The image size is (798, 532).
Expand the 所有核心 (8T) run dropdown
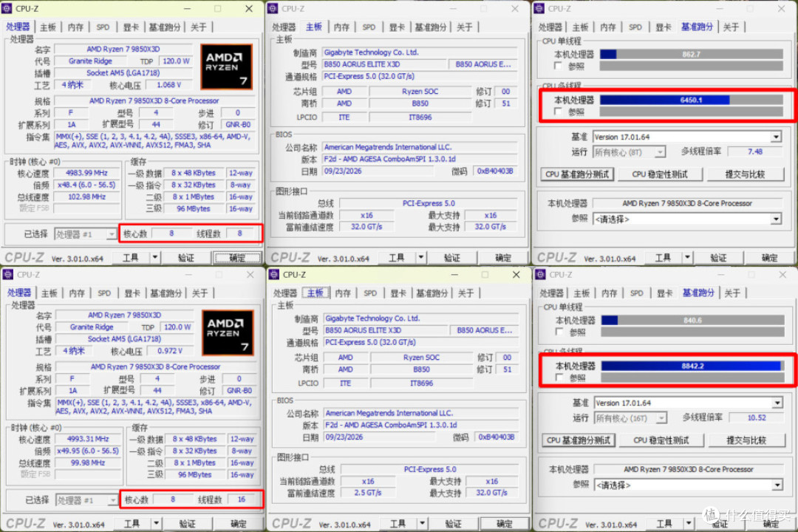click(x=630, y=152)
